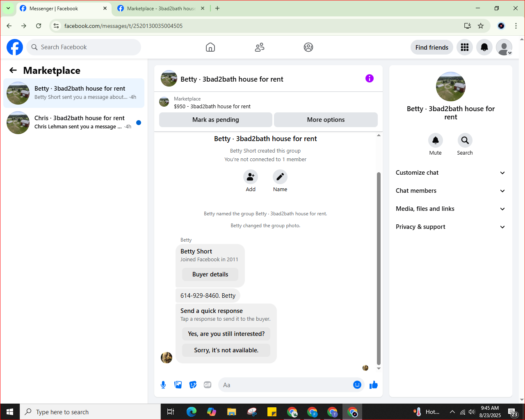
Task: Open a new browser tab
Action: 217,8
